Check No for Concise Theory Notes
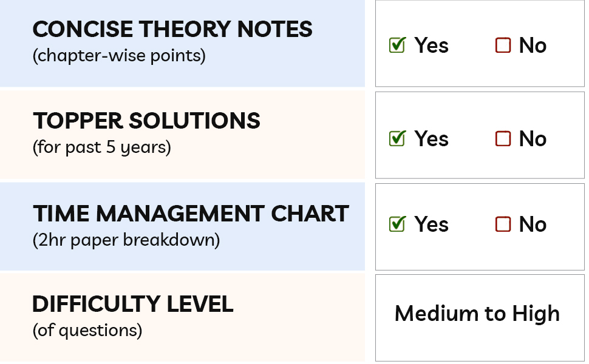 point(503,45)
